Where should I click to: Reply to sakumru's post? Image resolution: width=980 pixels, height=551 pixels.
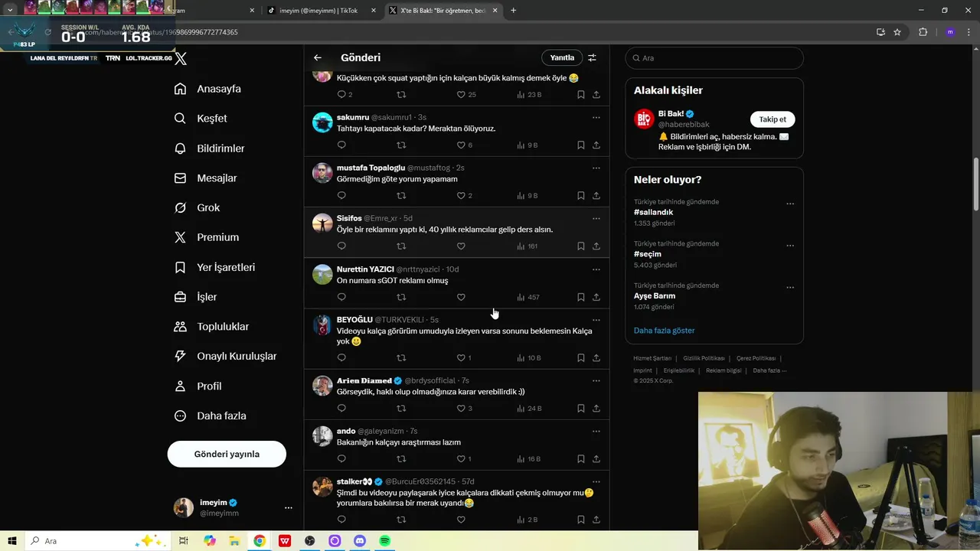pyautogui.click(x=341, y=145)
